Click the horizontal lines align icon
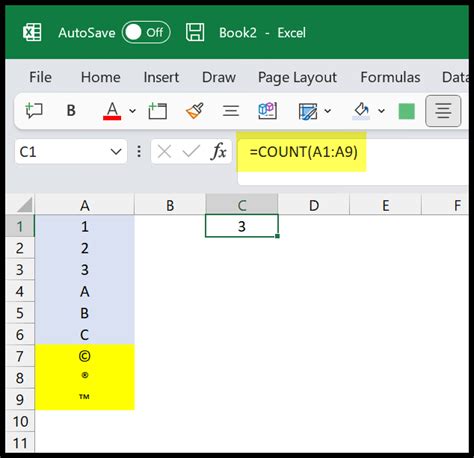 (x=231, y=111)
